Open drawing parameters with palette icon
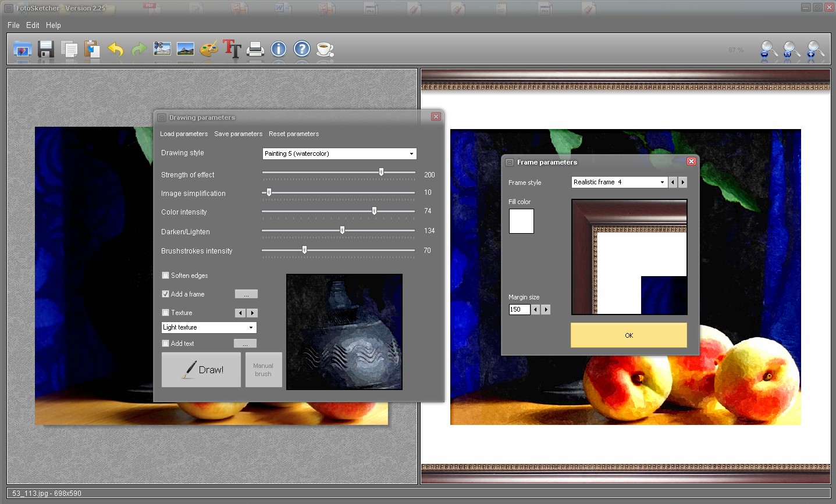Viewport: 836px width, 504px height. click(209, 49)
